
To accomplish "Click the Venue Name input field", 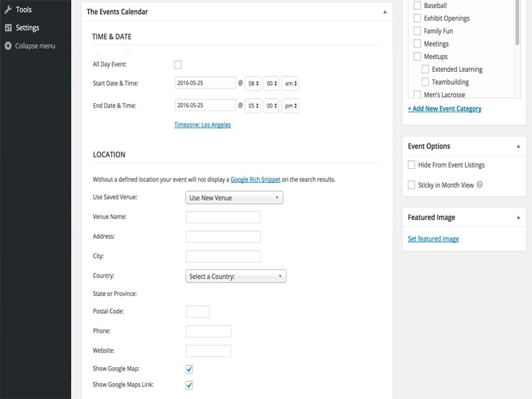I will 223,217.
